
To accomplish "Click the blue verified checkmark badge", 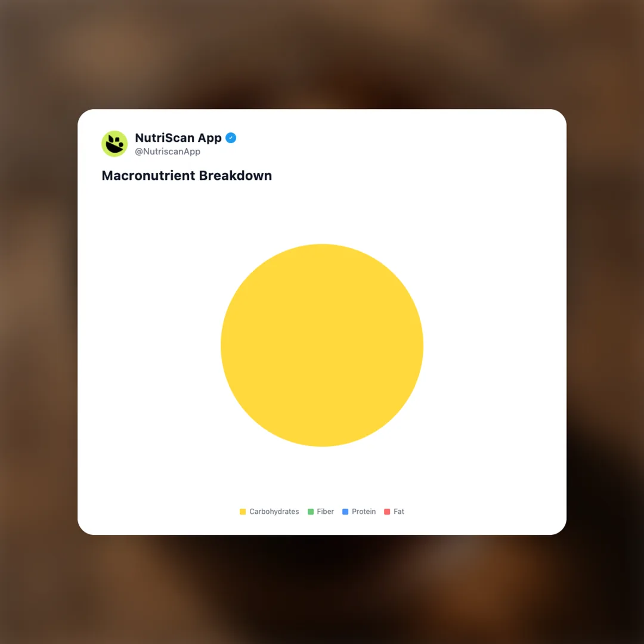I will click(231, 138).
